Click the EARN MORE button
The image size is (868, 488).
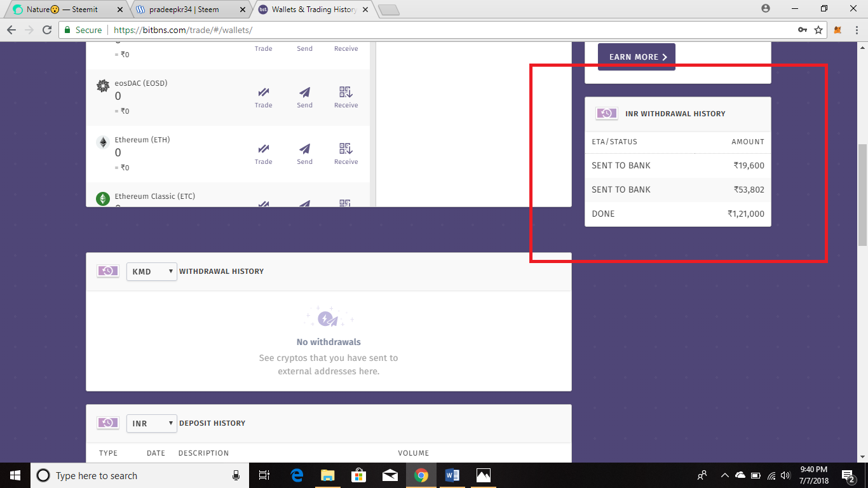(637, 57)
